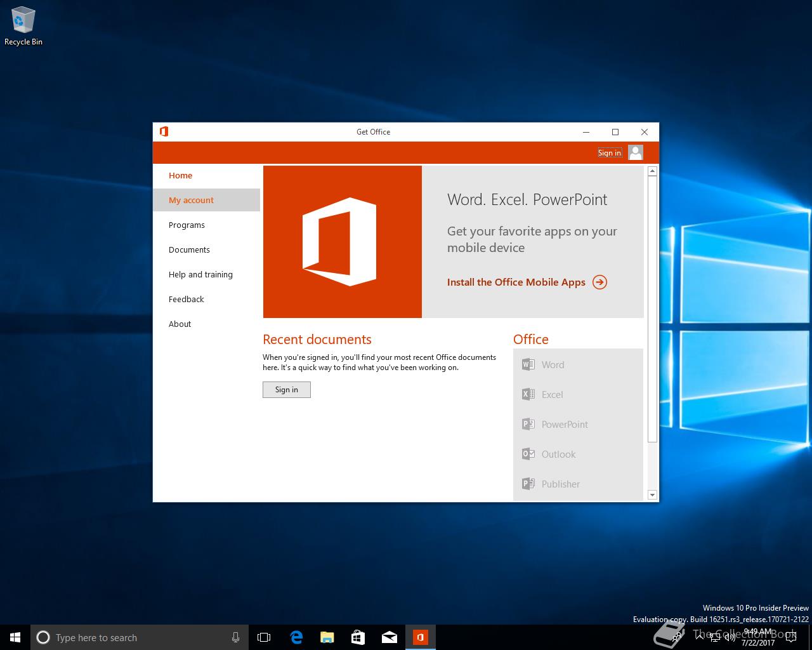Open File Explorer from taskbar
The image size is (812, 650).
[327, 637]
